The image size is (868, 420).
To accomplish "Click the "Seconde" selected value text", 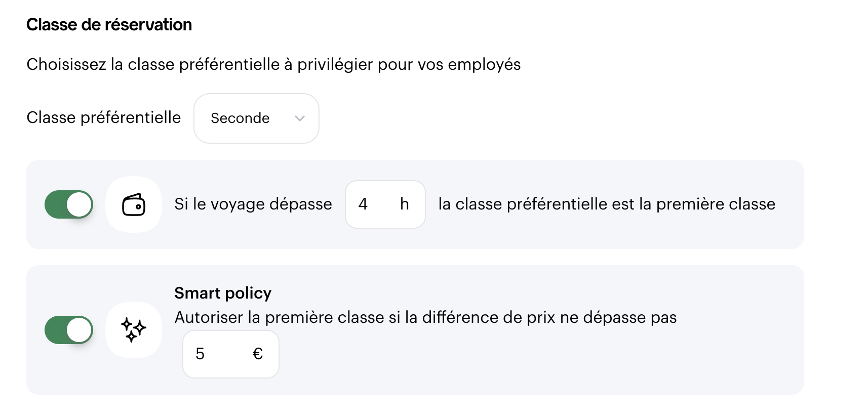I will click(x=240, y=118).
